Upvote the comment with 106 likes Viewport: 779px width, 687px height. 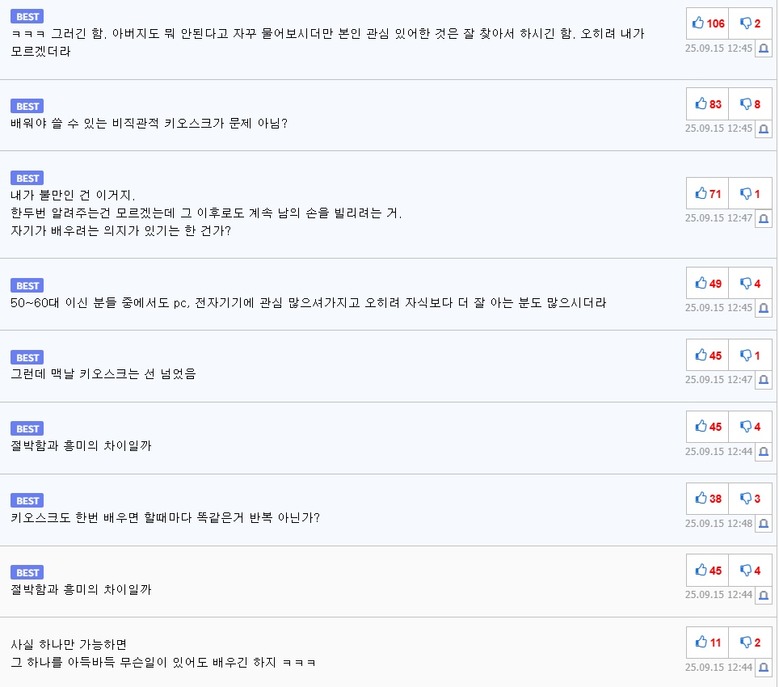tap(707, 23)
